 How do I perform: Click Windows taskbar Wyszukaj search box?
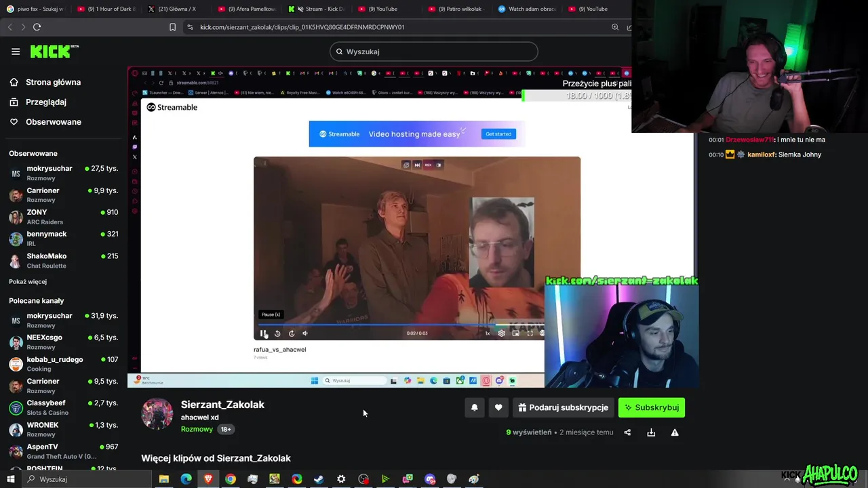tap(88, 479)
